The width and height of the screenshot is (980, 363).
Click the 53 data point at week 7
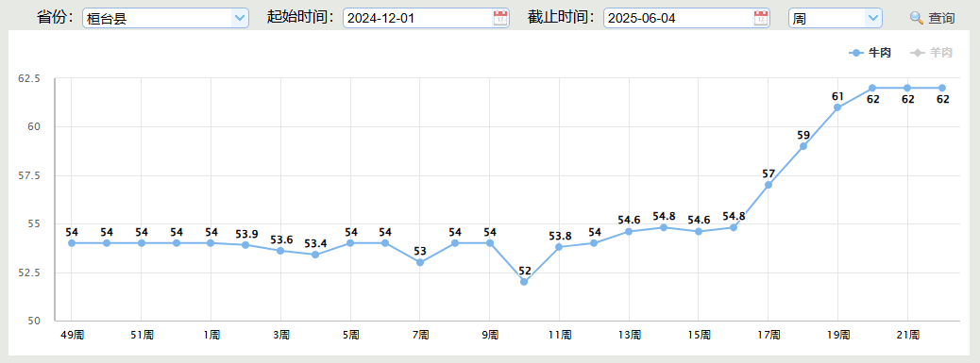420,262
